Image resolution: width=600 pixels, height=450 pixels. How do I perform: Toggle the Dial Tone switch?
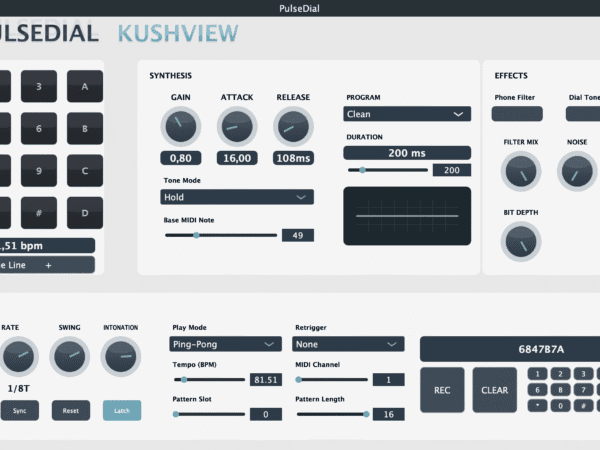click(x=583, y=114)
